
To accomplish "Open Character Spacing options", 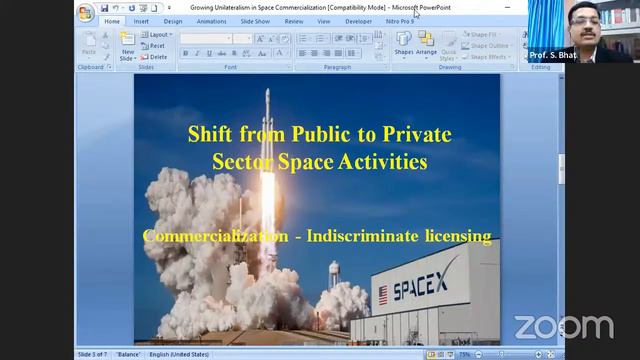I will (x=247, y=53).
